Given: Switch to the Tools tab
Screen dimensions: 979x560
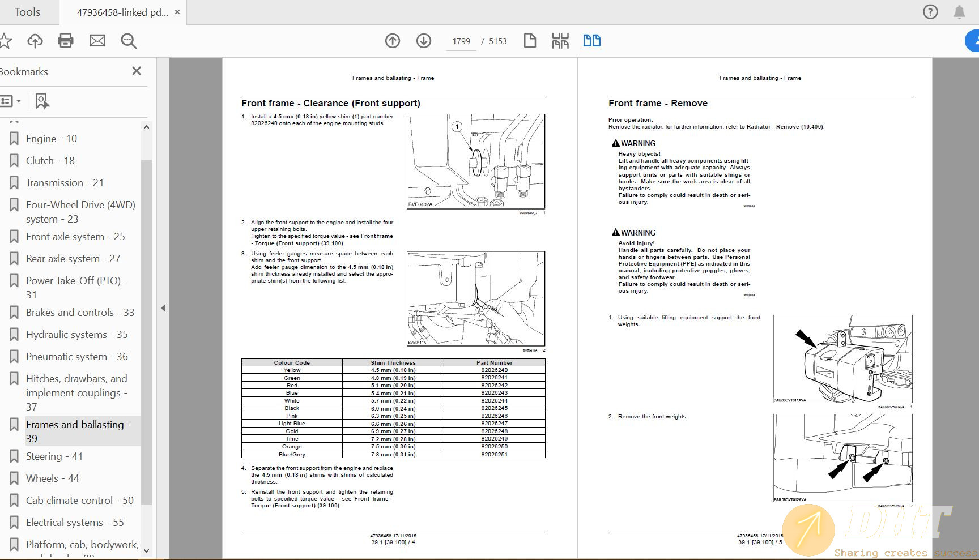Looking at the screenshot, I should (27, 12).
